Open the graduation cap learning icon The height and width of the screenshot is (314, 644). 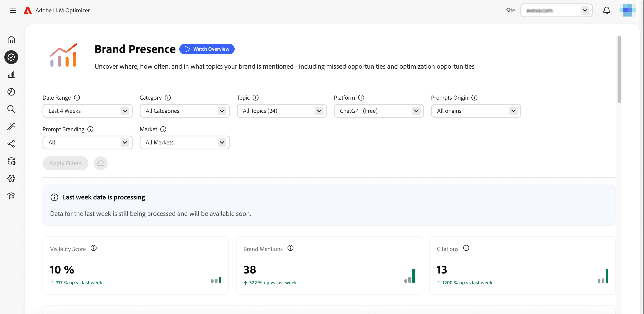[11, 196]
